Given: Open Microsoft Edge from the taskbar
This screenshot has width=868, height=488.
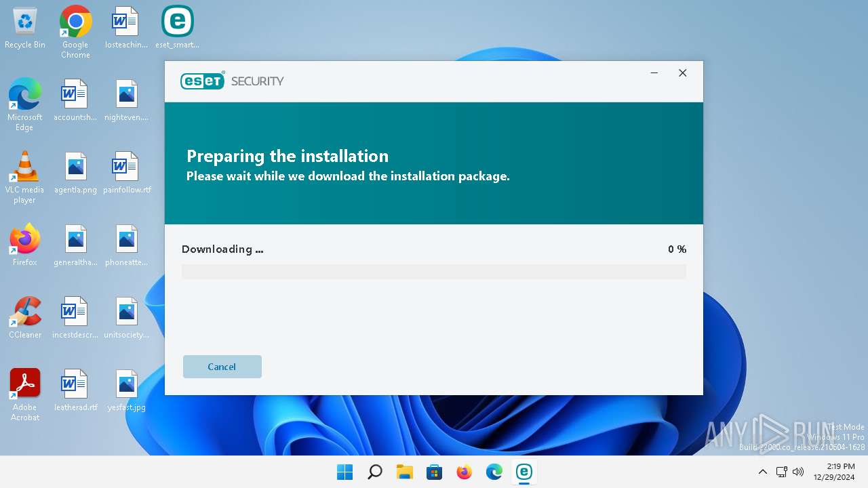Looking at the screenshot, I should pyautogui.click(x=494, y=472).
